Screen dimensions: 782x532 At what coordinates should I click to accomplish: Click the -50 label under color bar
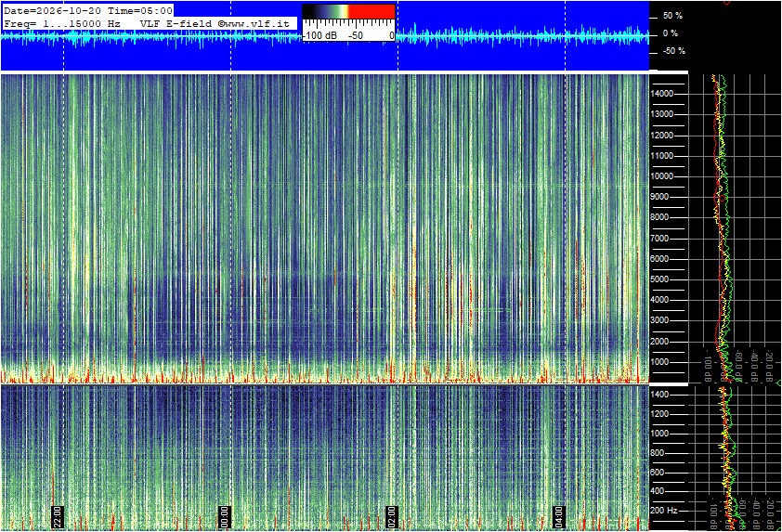click(355, 36)
